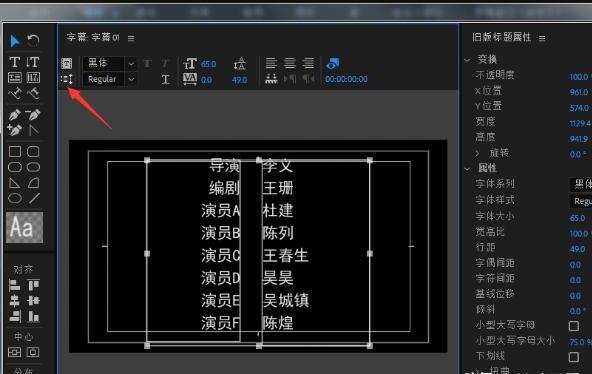Click font size value 65.0 in toolbar

pyautogui.click(x=208, y=64)
